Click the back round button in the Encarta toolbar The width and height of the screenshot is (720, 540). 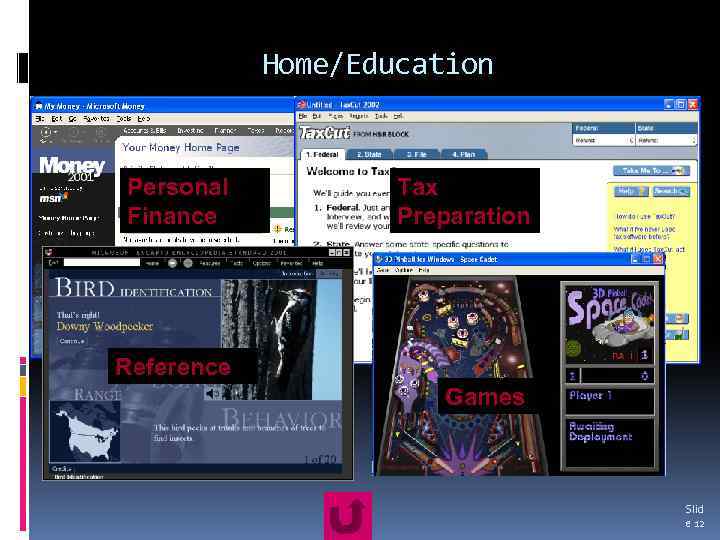click(x=172, y=263)
